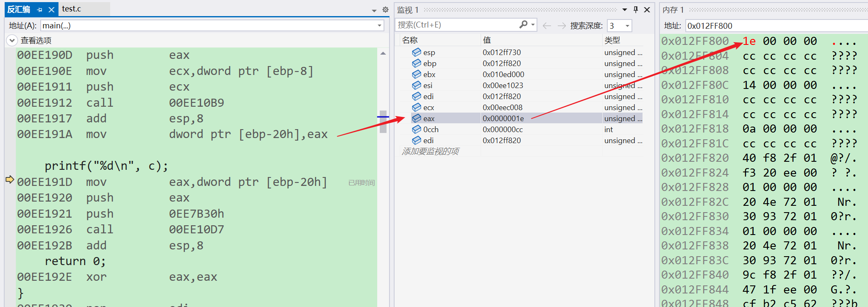Click the watch search box 搜索(Ctrl+E)
The image size is (868, 307).
[457, 25]
